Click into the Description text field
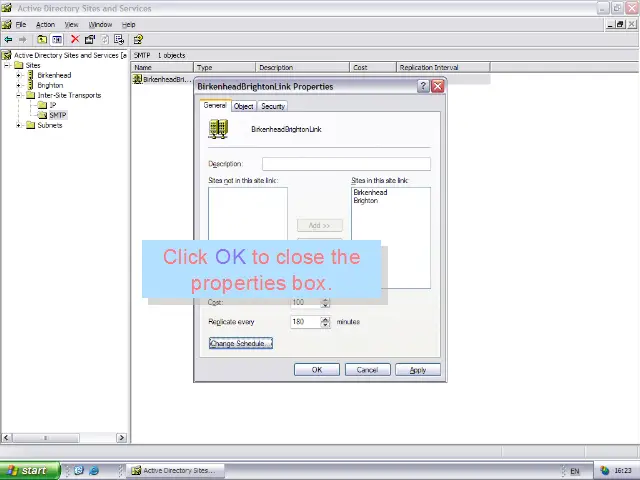This screenshot has height=480, width=640. tap(346, 164)
